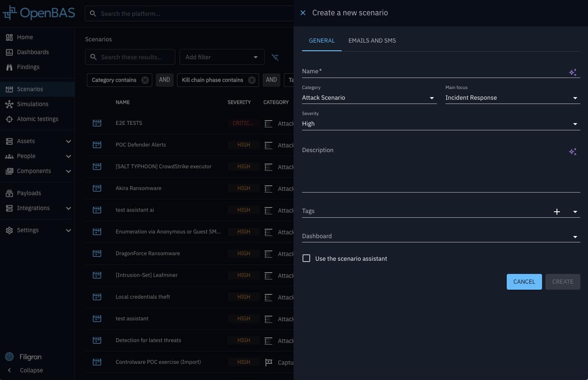Enable Use the scenario assistant checkbox

pos(306,258)
